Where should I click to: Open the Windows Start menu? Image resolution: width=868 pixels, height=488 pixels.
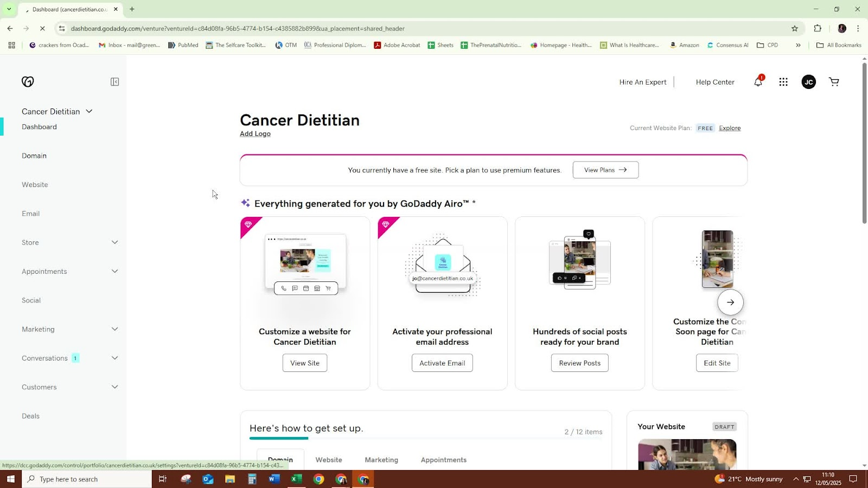pos(10,479)
